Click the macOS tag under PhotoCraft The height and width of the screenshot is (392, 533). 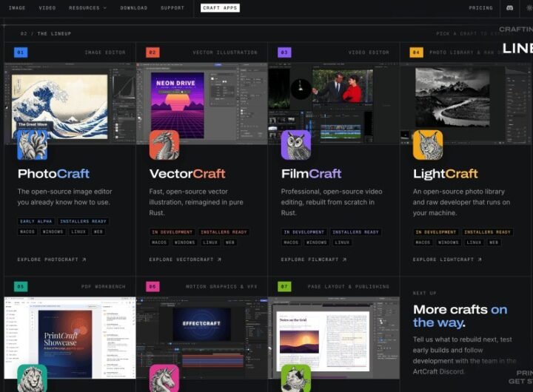[27, 232]
